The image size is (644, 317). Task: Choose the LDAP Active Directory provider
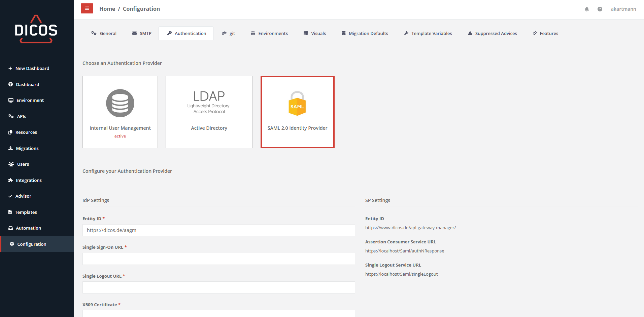tap(209, 112)
